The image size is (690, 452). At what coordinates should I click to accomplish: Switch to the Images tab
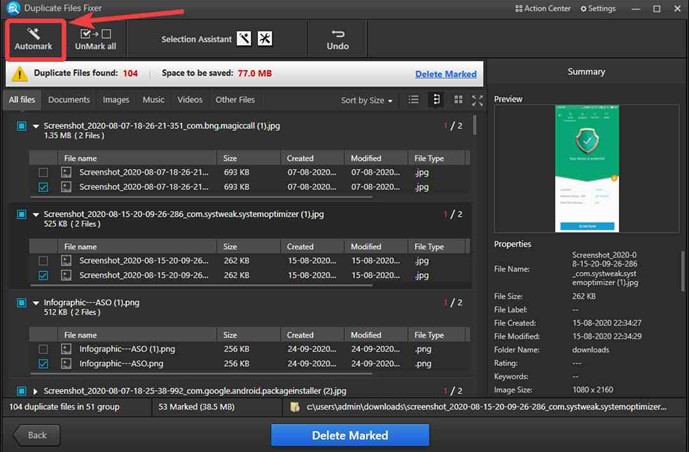click(116, 100)
